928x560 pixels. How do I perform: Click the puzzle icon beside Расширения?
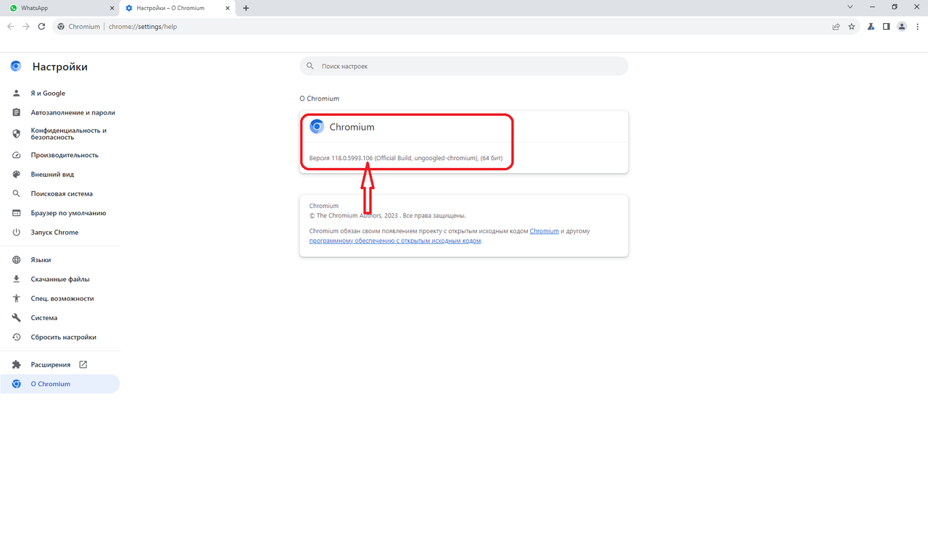[x=16, y=364]
